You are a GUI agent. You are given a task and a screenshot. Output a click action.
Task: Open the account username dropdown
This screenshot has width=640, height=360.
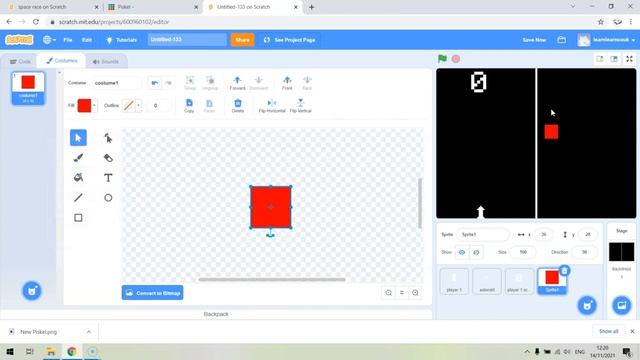click(607, 40)
